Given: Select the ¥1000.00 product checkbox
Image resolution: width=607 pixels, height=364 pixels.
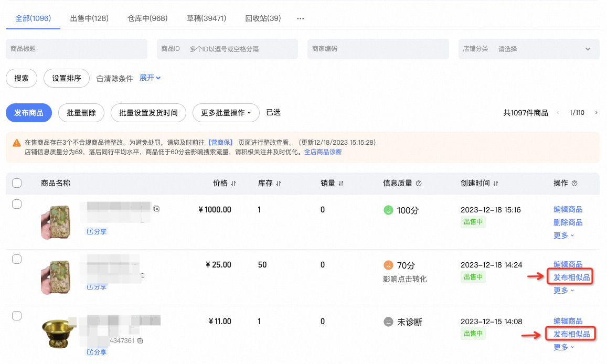Looking at the screenshot, I should [x=17, y=204].
